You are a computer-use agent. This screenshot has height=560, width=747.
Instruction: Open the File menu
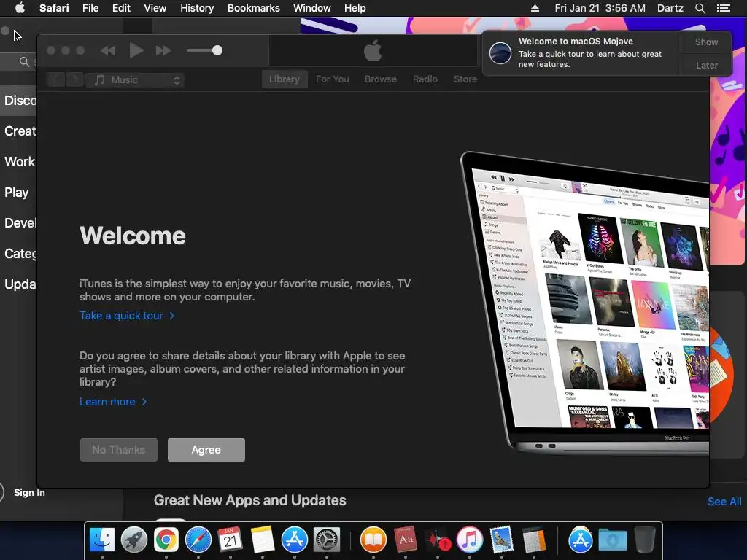pyautogui.click(x=90, y=8)
